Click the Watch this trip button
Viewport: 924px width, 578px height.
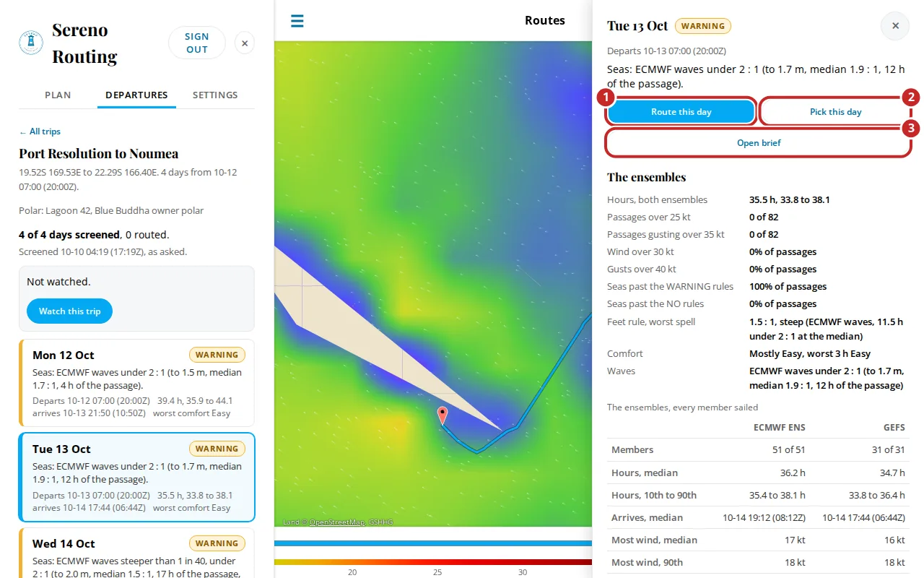pyautogui.click(x=69, y=311)
